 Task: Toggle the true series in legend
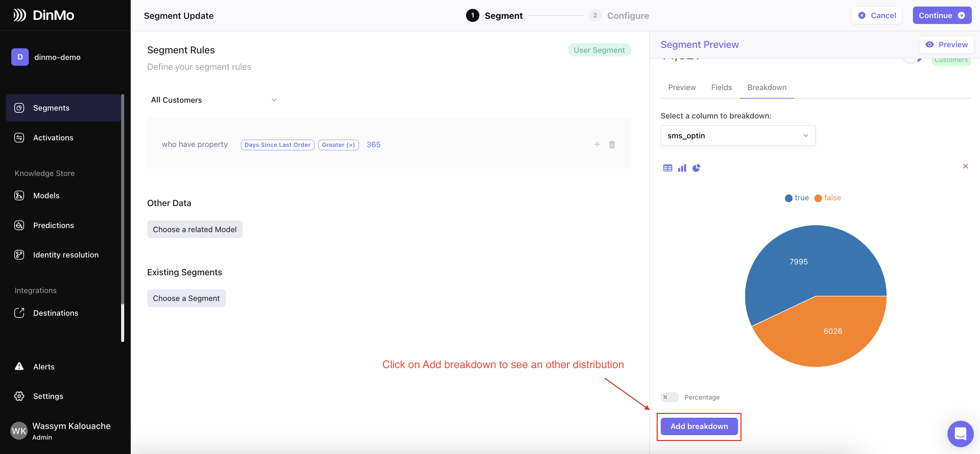(797, 198)
